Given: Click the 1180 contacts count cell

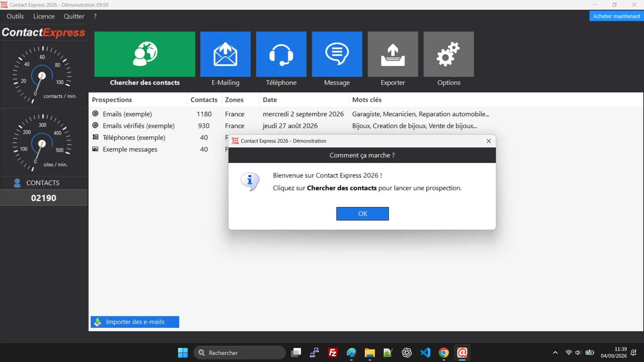Looking at the screenshot, I should (x=204, y=114).
